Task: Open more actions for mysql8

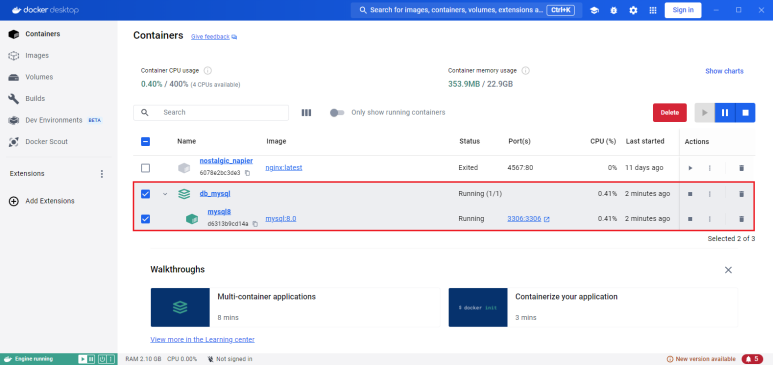Action: tap(710, 219)
